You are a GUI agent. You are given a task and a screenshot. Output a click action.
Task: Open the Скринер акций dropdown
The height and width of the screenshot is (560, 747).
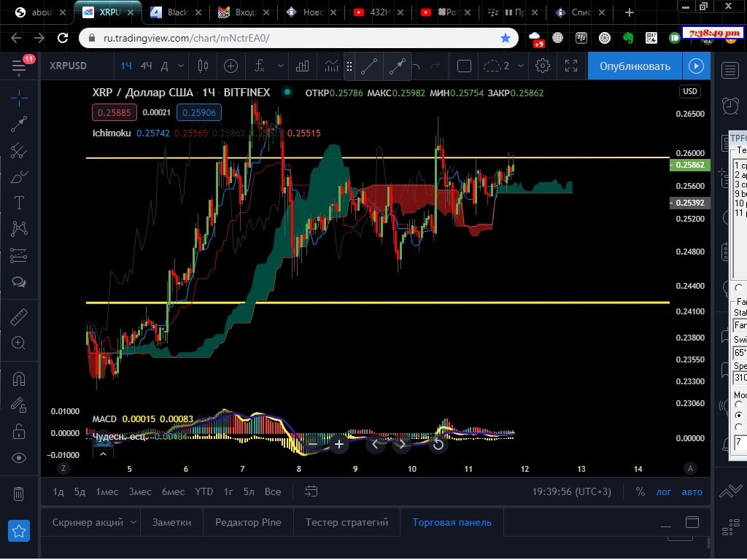point(94,522)
